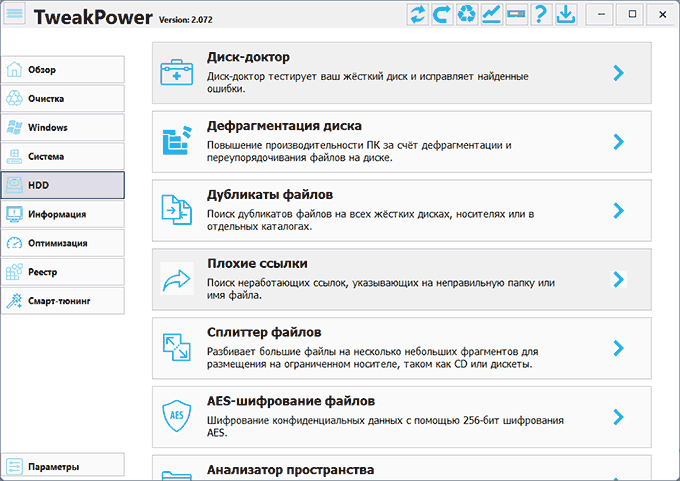The image size is (680, 481).
Task: Launch Дефрагментация диска tool title
Action: pyautogui.click(x=284, y=126)
